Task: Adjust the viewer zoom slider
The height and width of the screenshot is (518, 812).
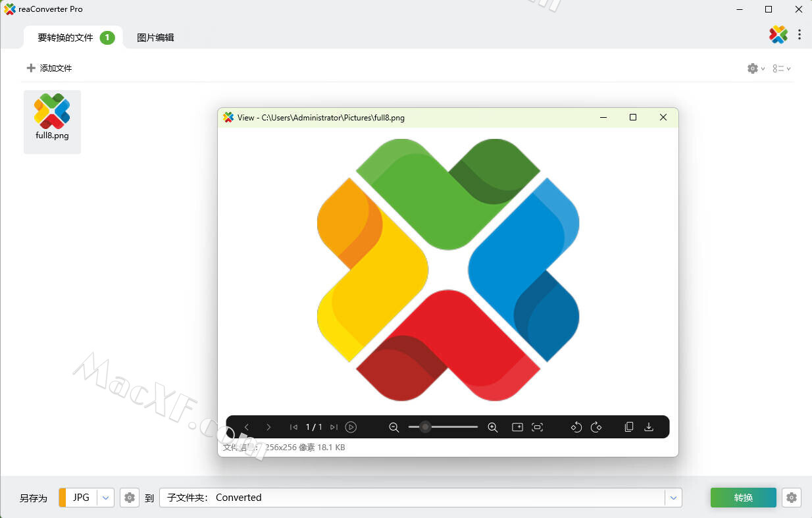Action: [x=443, y=427]
